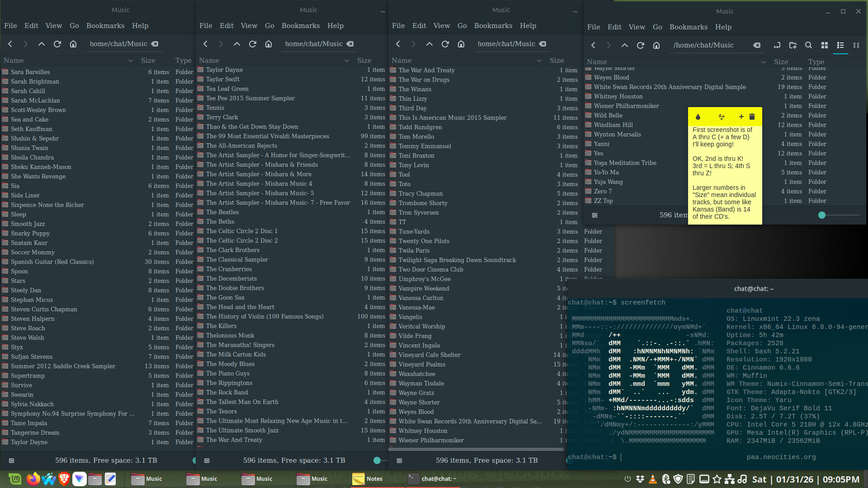This screenshot has height=488, width=868.
Task: Click Name column sort arrow in third window
Action: point(539,61)
